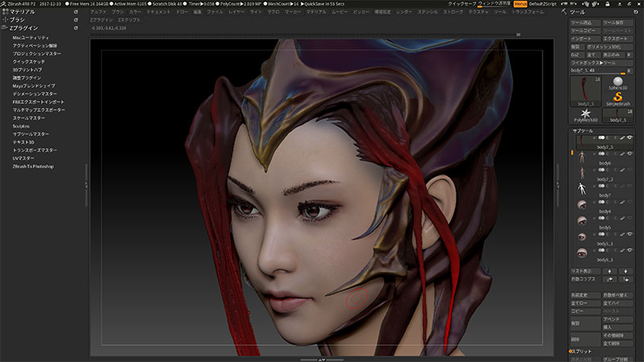Image resolution: width=644 pixels, height=362 pixels.
Task: Click the ツール palette reset icon
Action: 636,12
